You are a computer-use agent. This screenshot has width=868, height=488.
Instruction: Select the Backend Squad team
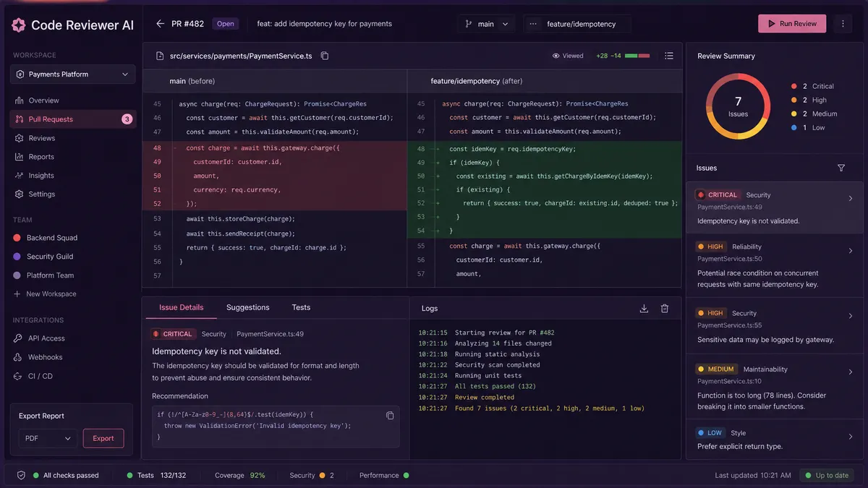coord(46,238)
